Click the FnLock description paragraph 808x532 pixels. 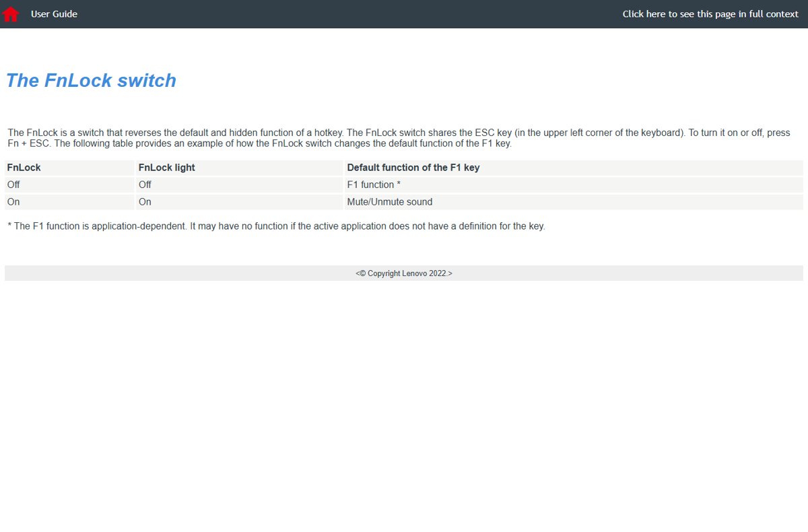pos(399,138)
